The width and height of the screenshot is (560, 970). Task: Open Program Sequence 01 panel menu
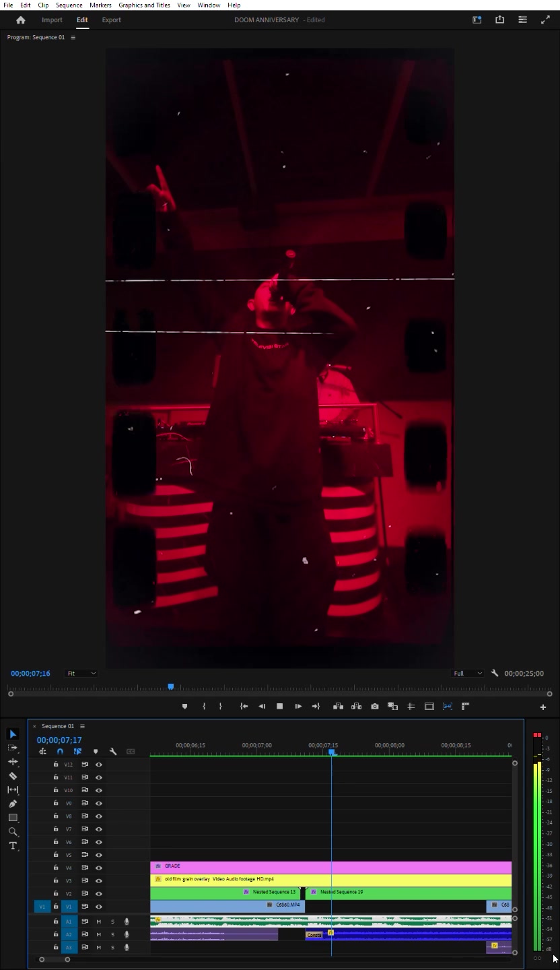(x=73, y=37)
